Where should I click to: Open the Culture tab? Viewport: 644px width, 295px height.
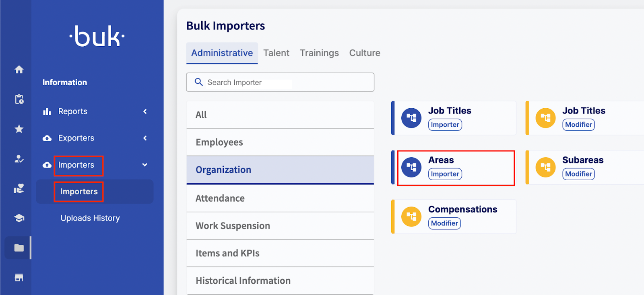pyautogui.click(x=365, y=53)
